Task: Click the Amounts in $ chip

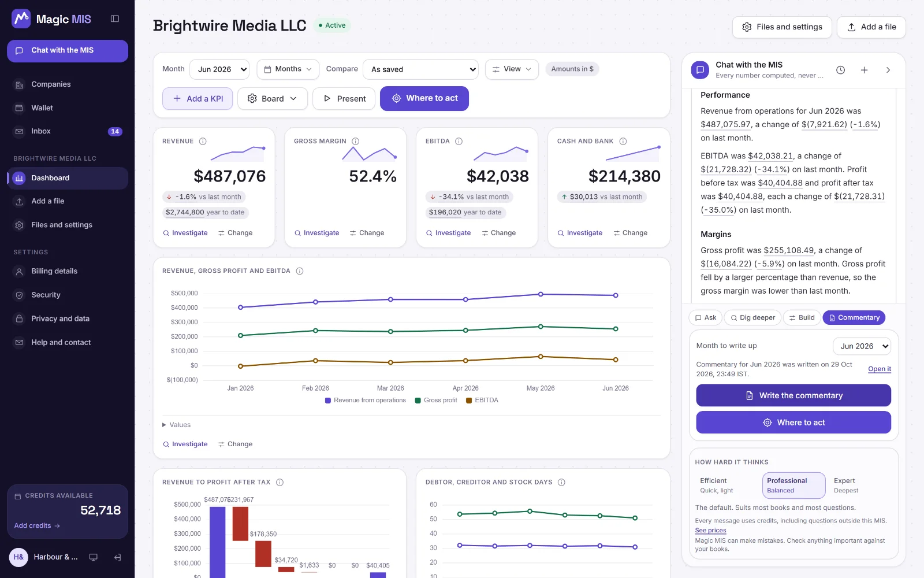Action: tap(572, 69)
